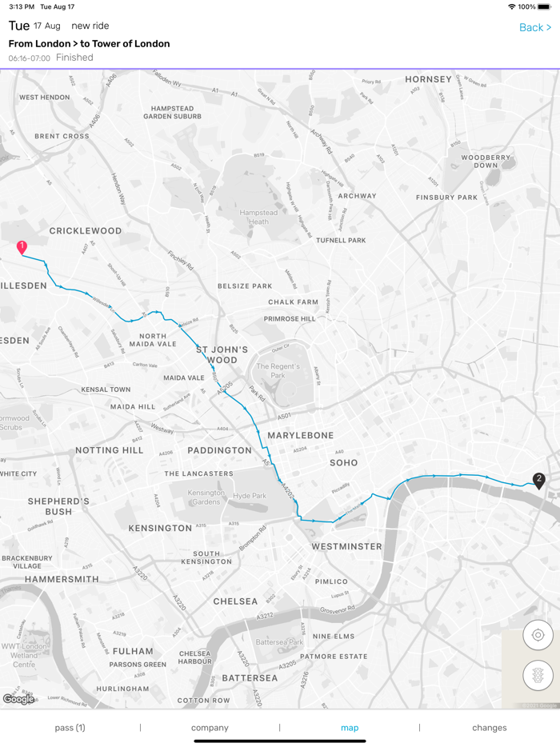
Task: Go back using the Back > link
Action: (534, 27)
